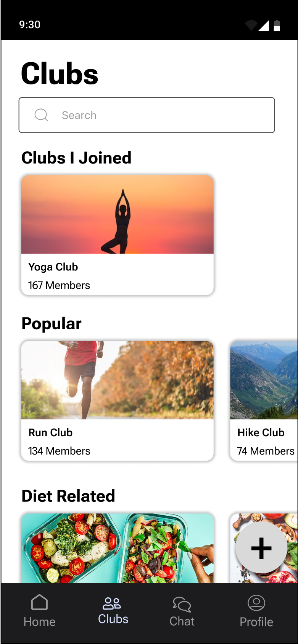Image resolution: width=298 pixels, height=644 pixels.
Task: Select the Clubs people icon
Action: 112,603
